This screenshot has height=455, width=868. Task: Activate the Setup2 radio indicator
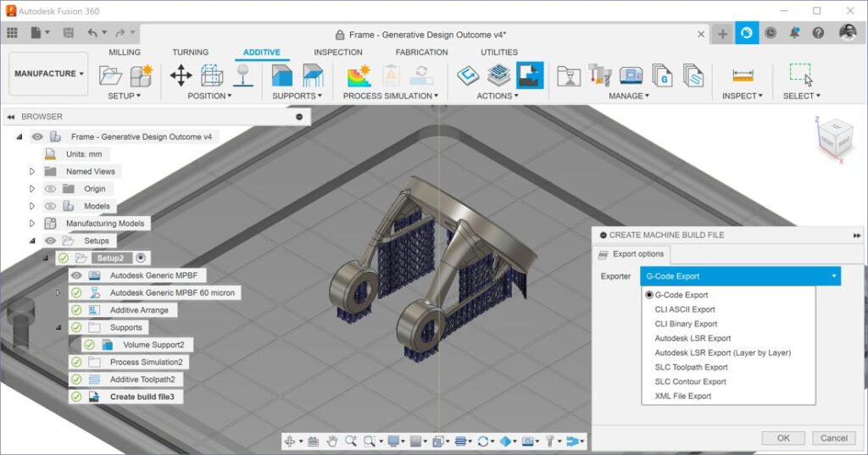141,258
